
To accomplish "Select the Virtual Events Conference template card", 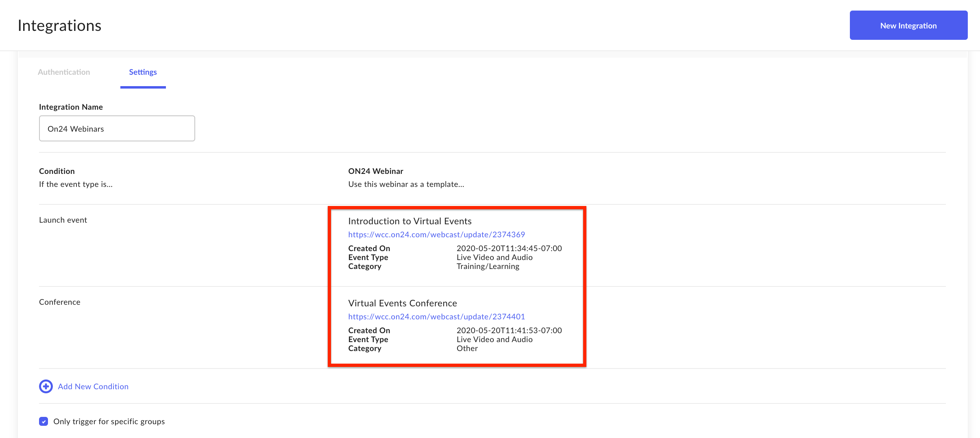I will point(455,325).
